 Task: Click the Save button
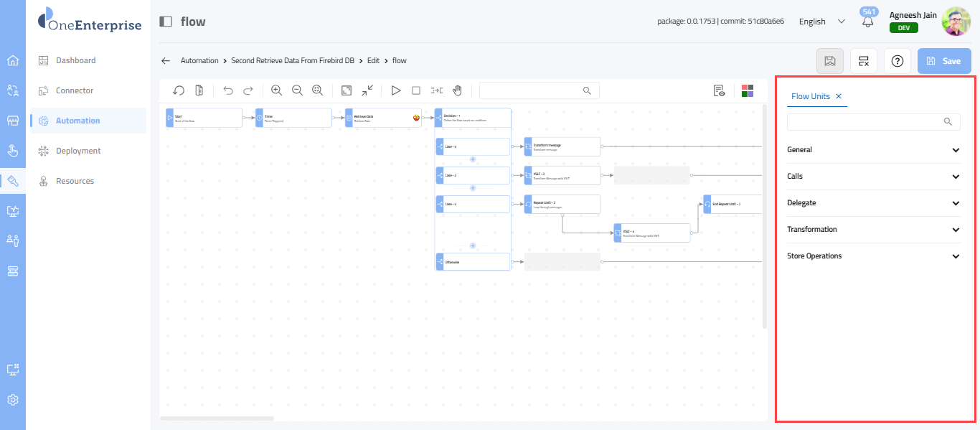944,61
